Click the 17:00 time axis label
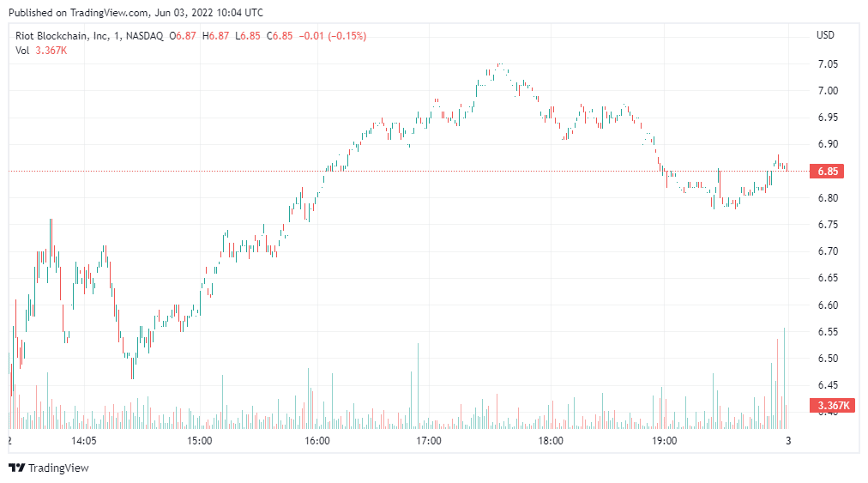 429,441
